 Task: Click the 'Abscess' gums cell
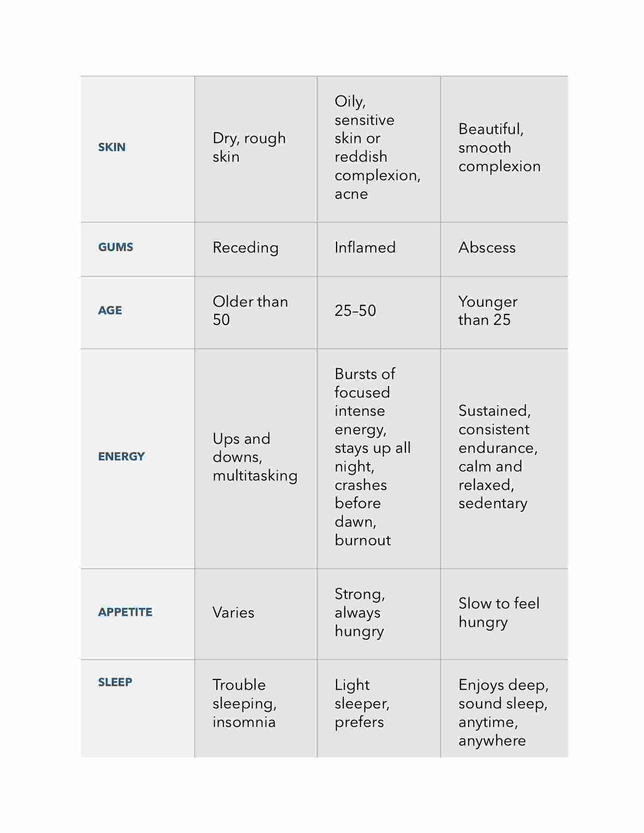click(x=504, y=250)
